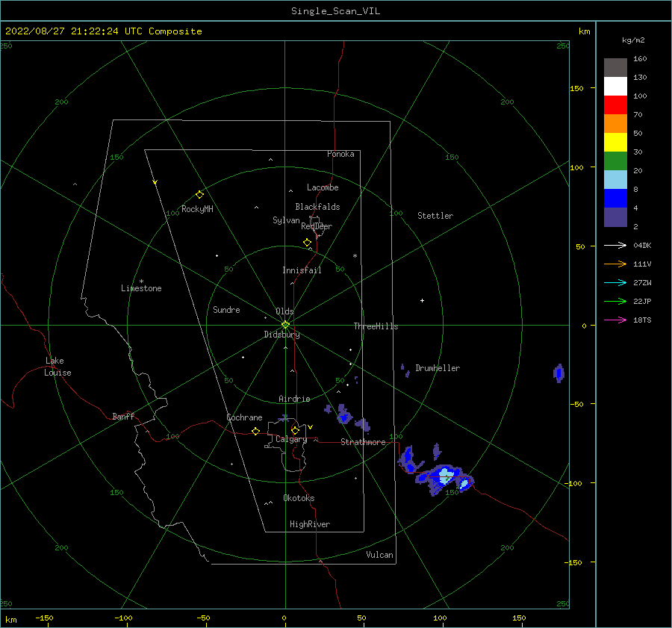Image resolution: width=672 pixels, height=628 pixels.
Task: Click the blue airplane symbol north of Calgary
Action: click(x=284, y=418)
